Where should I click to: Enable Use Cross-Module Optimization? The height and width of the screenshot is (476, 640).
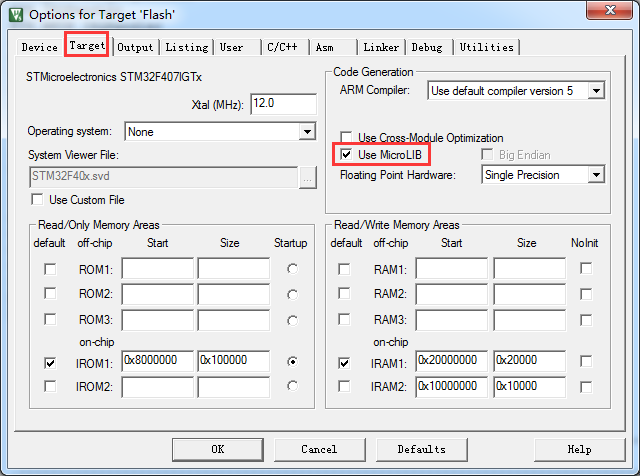[x=346, y=137]
